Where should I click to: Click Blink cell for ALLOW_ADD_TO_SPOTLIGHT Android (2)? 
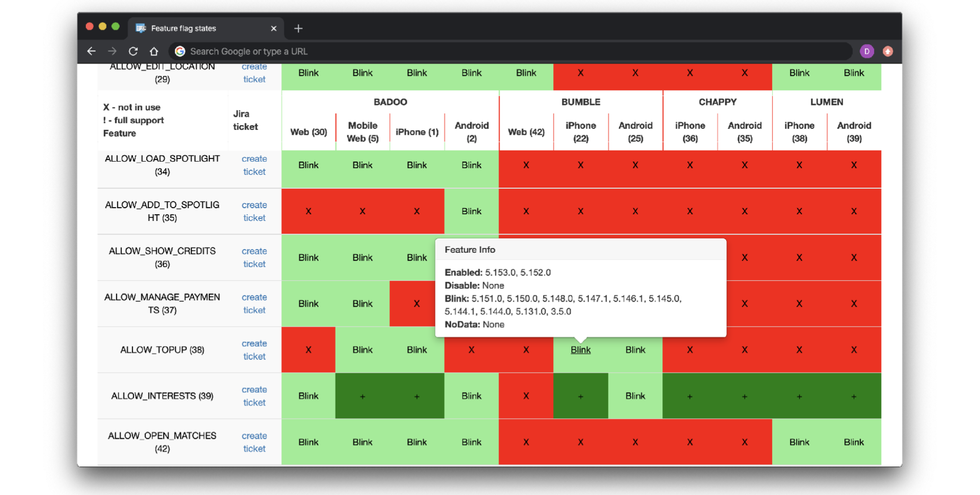click(x=471, y=211)
